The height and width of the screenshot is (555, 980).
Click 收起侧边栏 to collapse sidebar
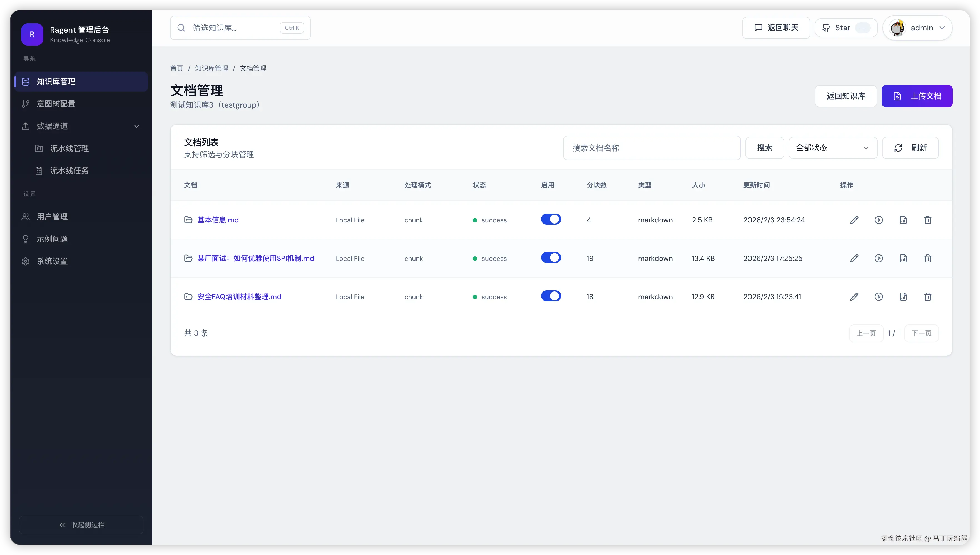point(81,525)
